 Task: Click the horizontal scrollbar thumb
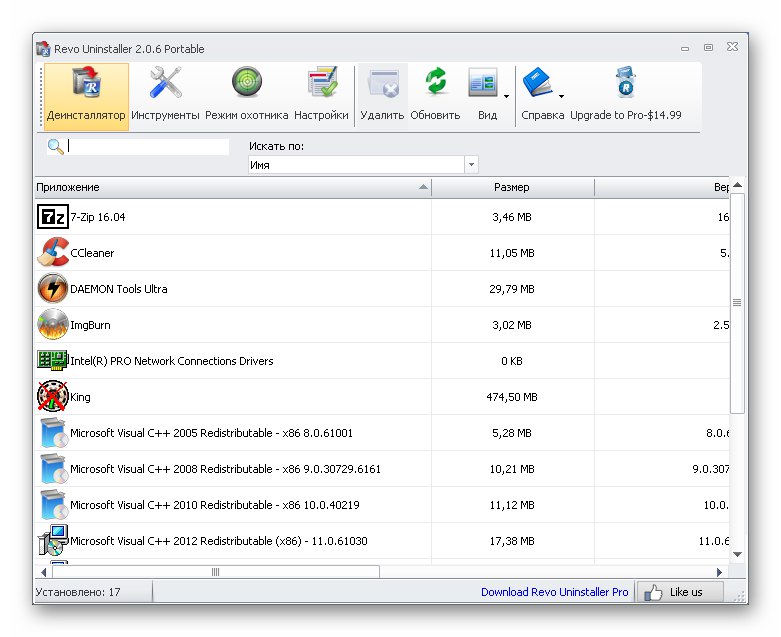pyautogui.click(x=216, y=572)
